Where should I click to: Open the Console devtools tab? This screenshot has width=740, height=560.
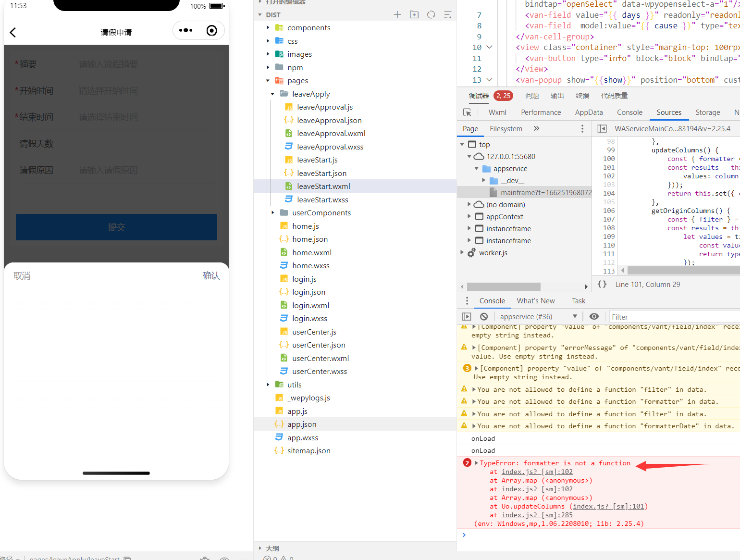tap(629, 112)
